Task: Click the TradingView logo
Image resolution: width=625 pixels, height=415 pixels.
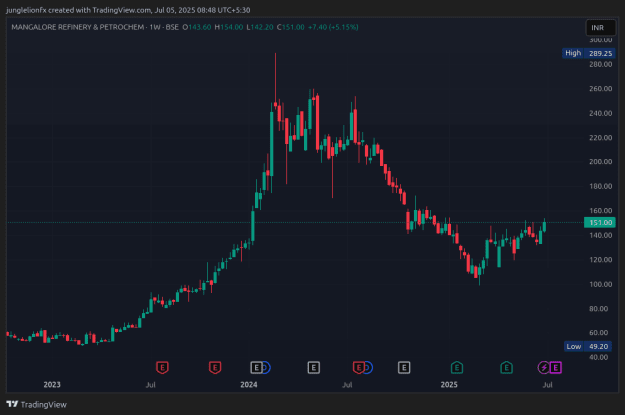Action: 37,404
